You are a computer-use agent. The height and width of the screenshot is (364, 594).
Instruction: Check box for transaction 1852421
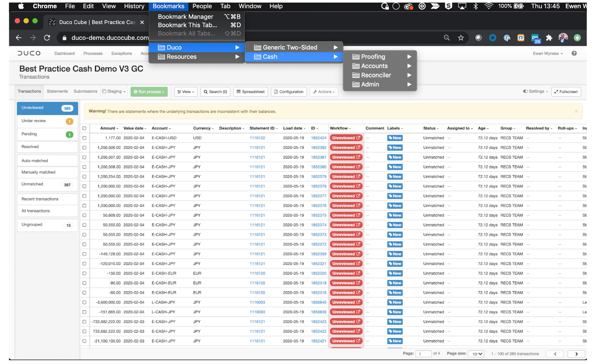pos(84,341)
